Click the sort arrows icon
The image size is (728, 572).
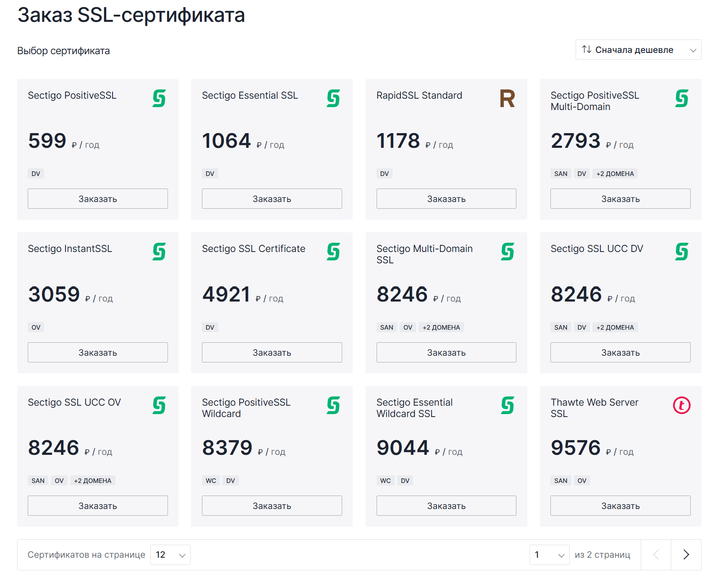[587, 50]
